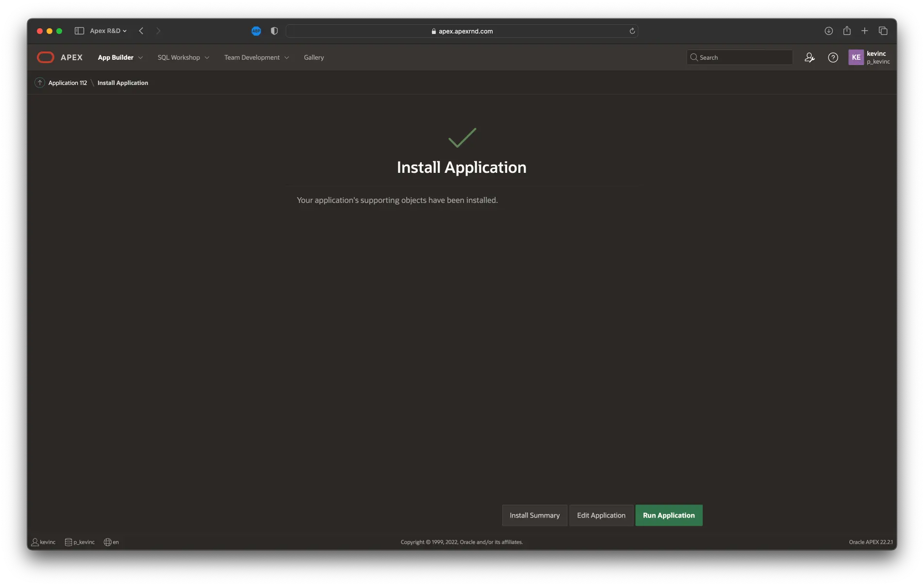
Task: Expand the App Builder dropdown arrow
Action: [x=141, y=58]
